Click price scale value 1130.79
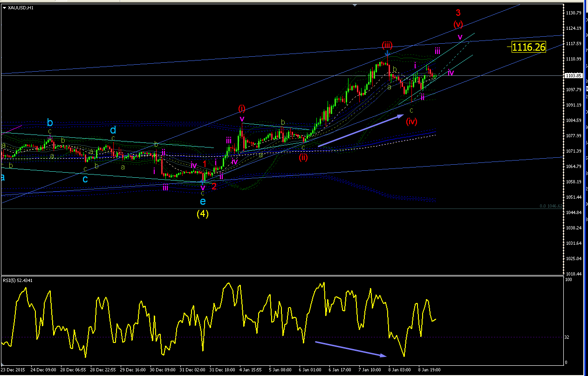This screenshot has width=588, height=376. (x=574, y=13)
